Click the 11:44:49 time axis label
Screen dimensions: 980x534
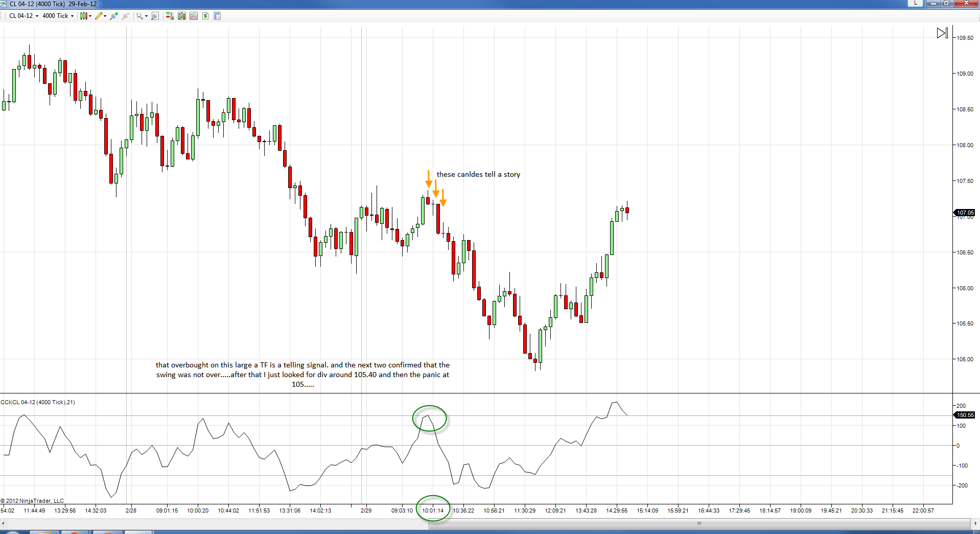[x=34, y=510]
